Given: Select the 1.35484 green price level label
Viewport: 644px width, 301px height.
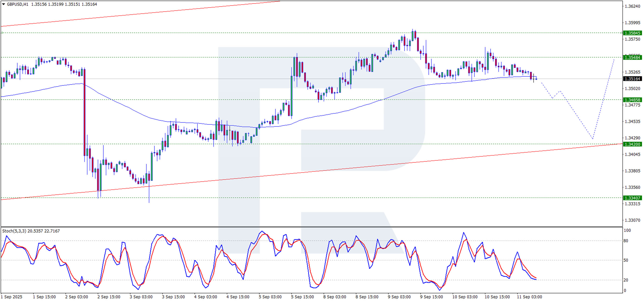Looking at the screenshot, I should [632, 58].
